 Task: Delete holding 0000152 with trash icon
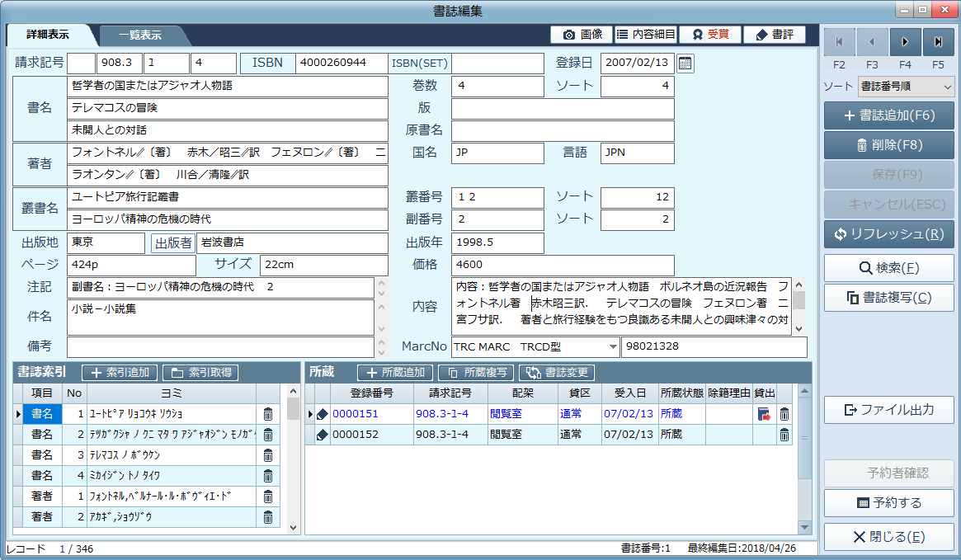(784, 435)
